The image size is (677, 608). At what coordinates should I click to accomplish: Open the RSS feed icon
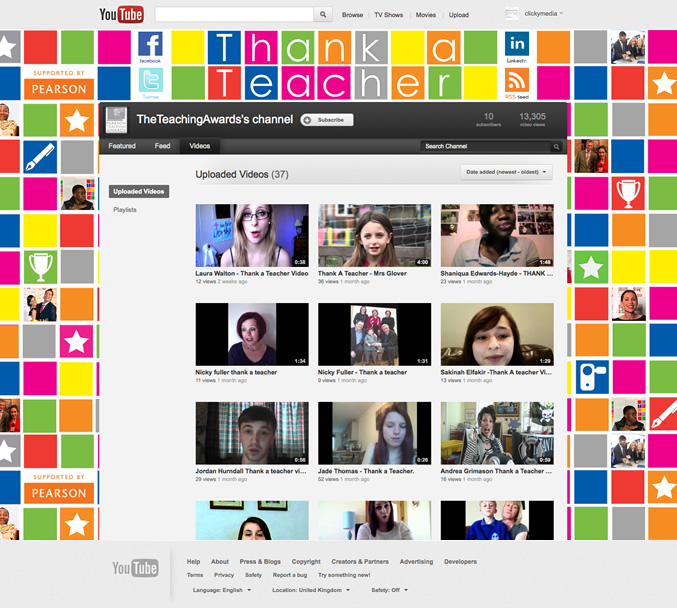point(516,80)
